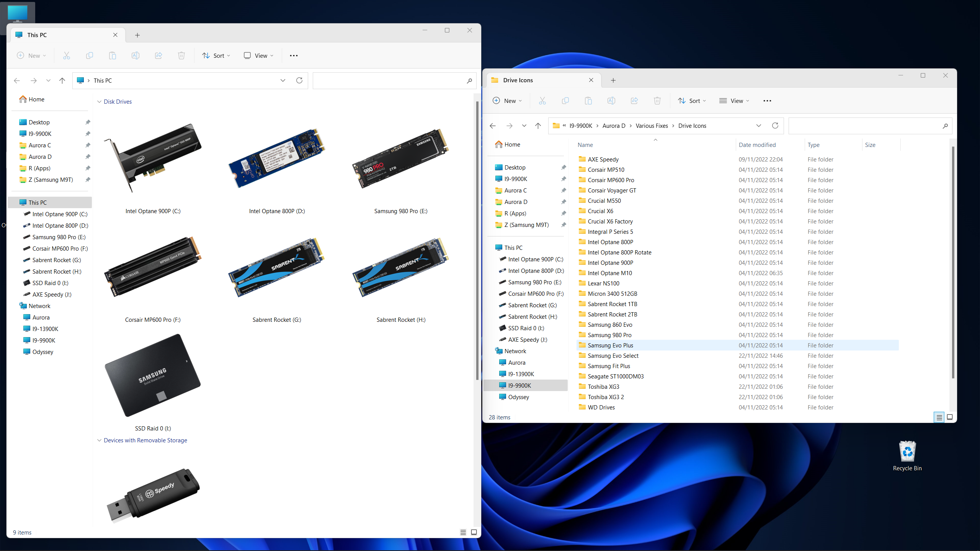The height and width of the screenshot is (551, 980).
Task: Click Cut icon in This PC window toolbar
Action: tap(67, 55)
